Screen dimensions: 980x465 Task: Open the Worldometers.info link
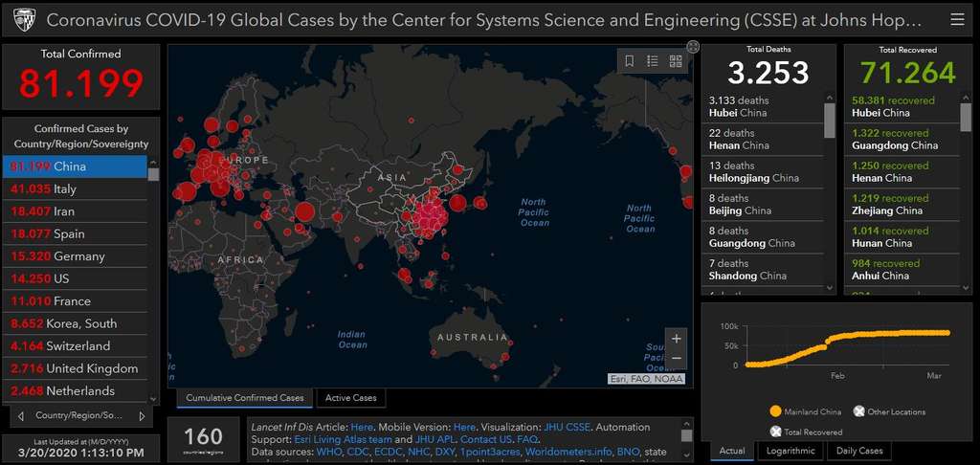pyautogui.click(x=568, y=452)
